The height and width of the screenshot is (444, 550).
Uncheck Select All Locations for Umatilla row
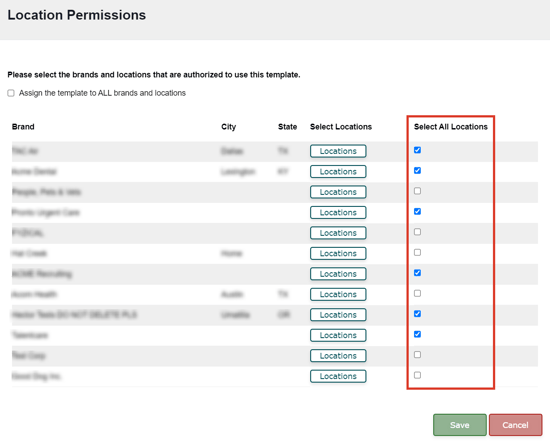click(x=417, y=314)
